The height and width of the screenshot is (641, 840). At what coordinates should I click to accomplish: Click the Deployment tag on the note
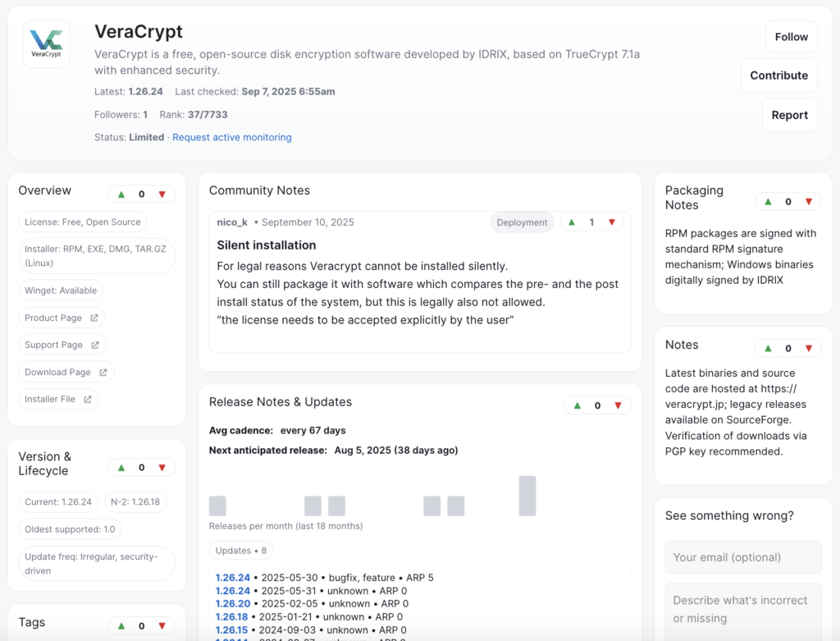tap(522, 222)
